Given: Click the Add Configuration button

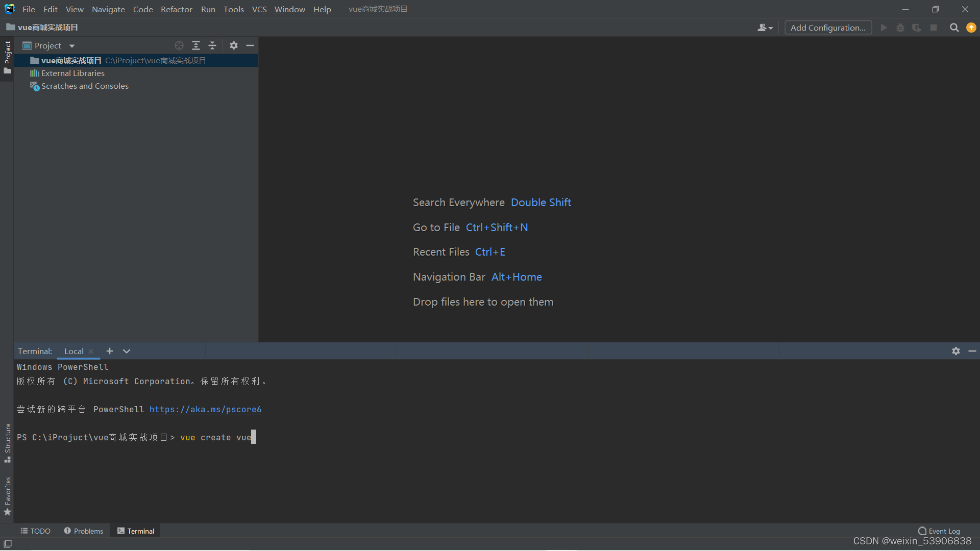Looking at the screenshot, I should [x=828, y=28].
